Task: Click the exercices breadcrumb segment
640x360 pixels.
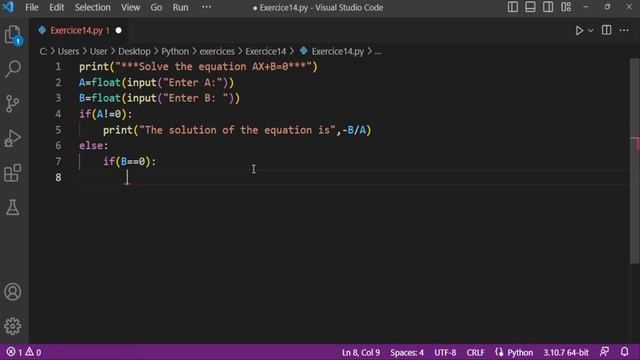Action: [x=217, y=51]
